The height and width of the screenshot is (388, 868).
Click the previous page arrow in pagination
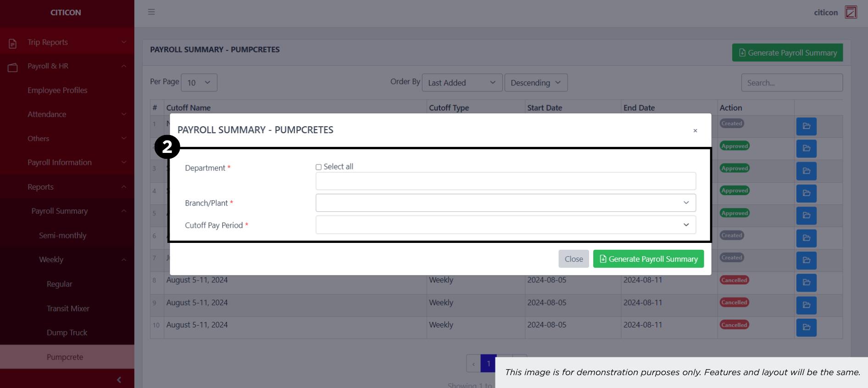[x=473, y=364]
